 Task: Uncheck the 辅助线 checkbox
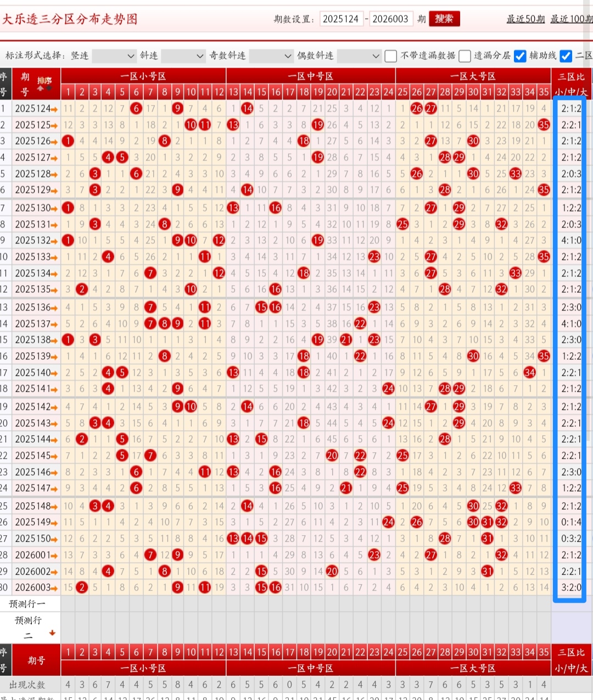click(x=520, y=56)
